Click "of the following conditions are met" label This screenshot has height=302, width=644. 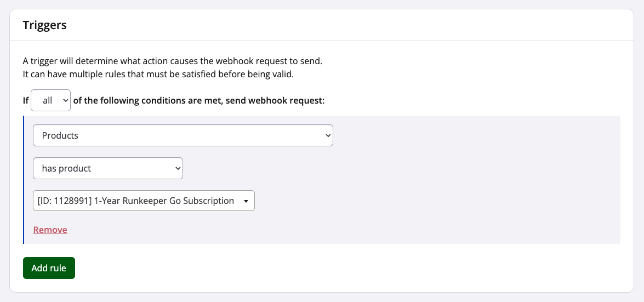point(199,101)
